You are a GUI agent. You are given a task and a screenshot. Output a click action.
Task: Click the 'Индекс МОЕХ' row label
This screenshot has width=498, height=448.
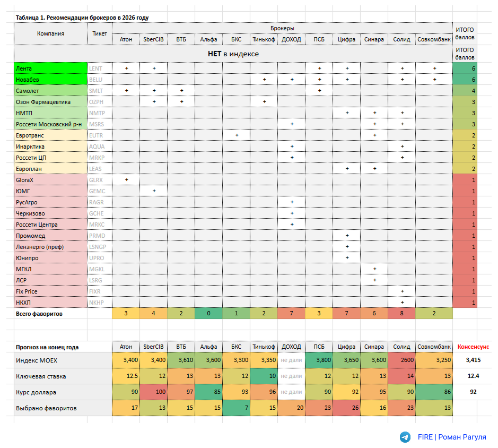(x=63, y=360)
